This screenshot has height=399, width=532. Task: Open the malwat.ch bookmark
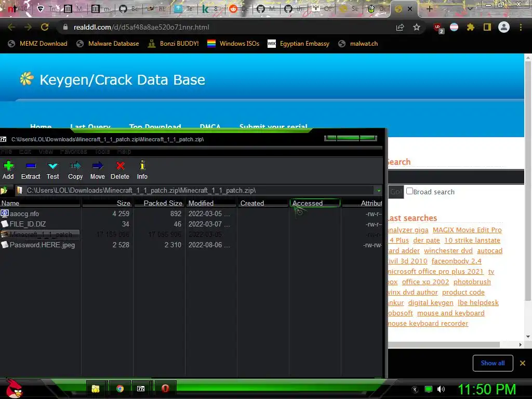pos(358,44)
